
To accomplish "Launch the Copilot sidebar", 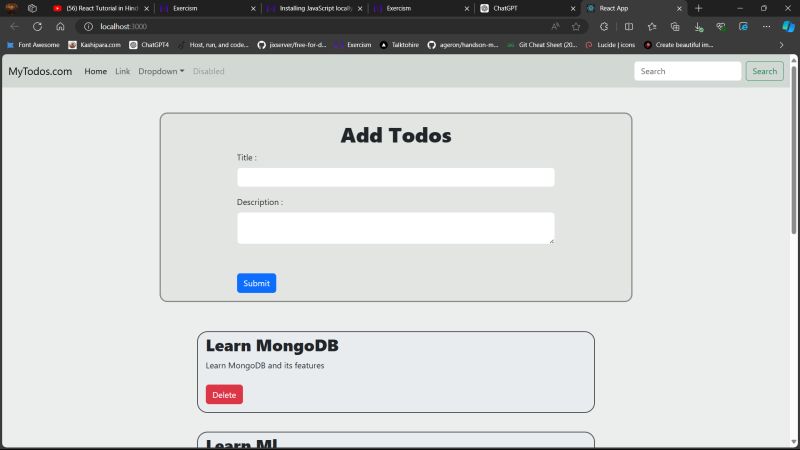I will (x=788, y=27).
